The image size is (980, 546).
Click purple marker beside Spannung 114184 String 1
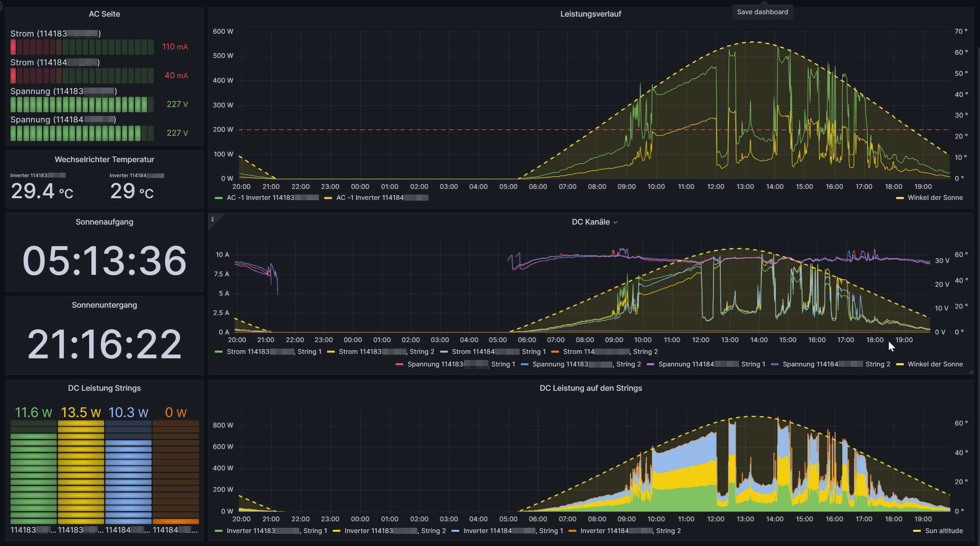tap(650, 364)
